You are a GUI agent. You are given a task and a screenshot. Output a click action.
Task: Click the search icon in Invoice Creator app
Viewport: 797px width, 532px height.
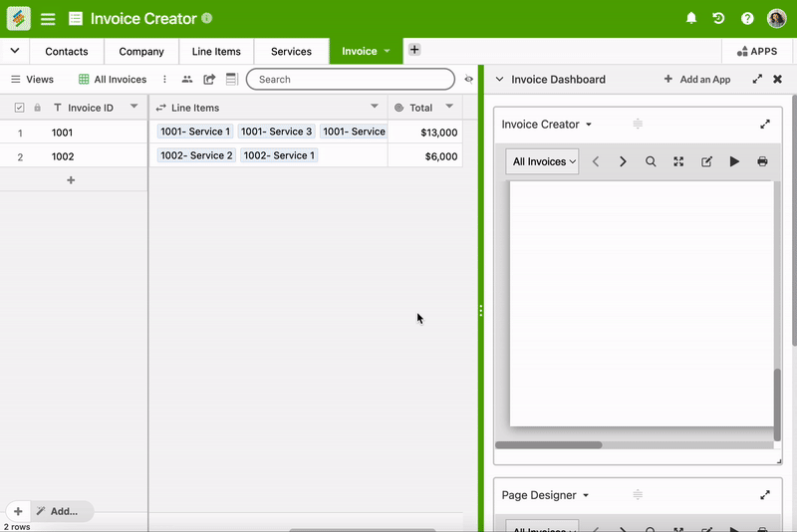pyautogui.click(x=651, y=161)
